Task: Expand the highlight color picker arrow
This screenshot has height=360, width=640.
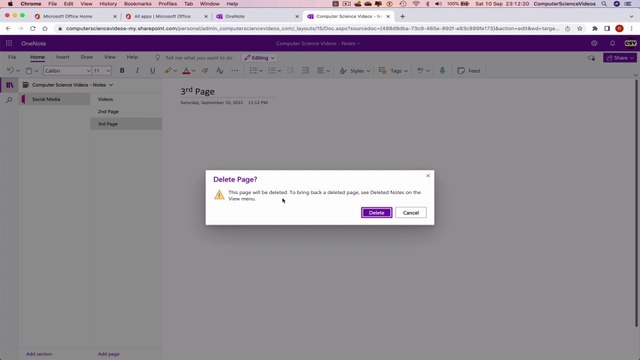Action: coord(175,71)
